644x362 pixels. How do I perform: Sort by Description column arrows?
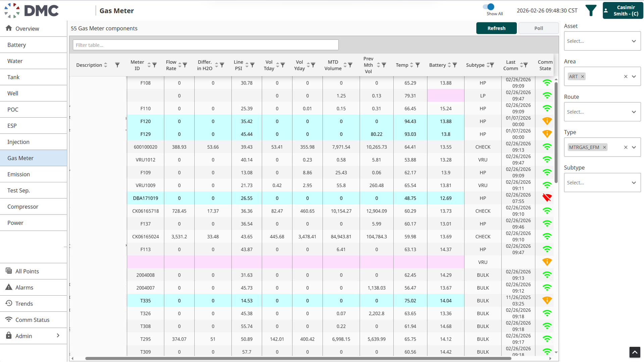click(x=106, y=65)
